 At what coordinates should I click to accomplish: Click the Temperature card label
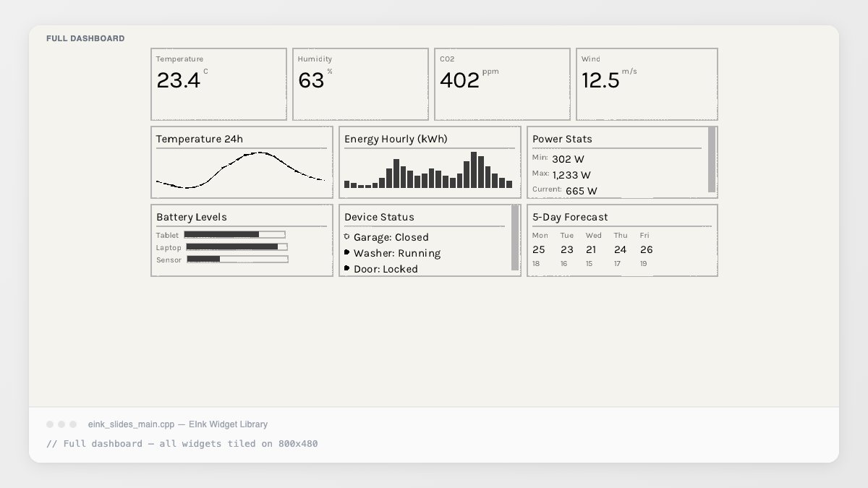(x=179, y=59)
